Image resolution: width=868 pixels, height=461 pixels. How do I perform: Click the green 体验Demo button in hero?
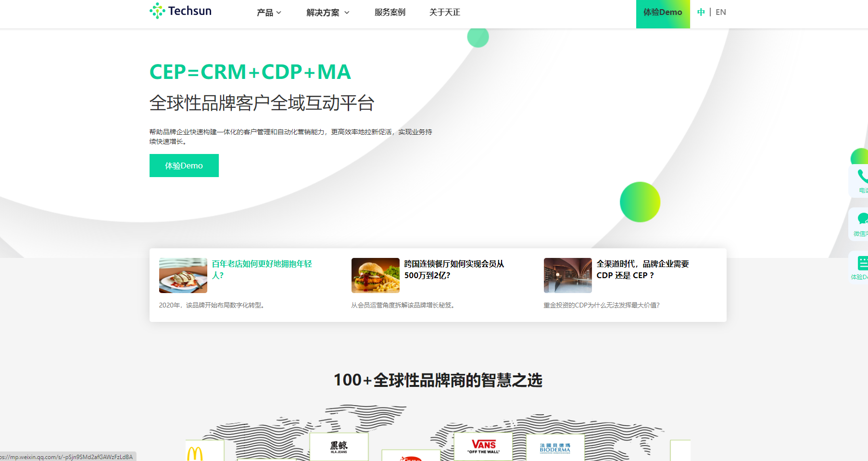point(184,166)
